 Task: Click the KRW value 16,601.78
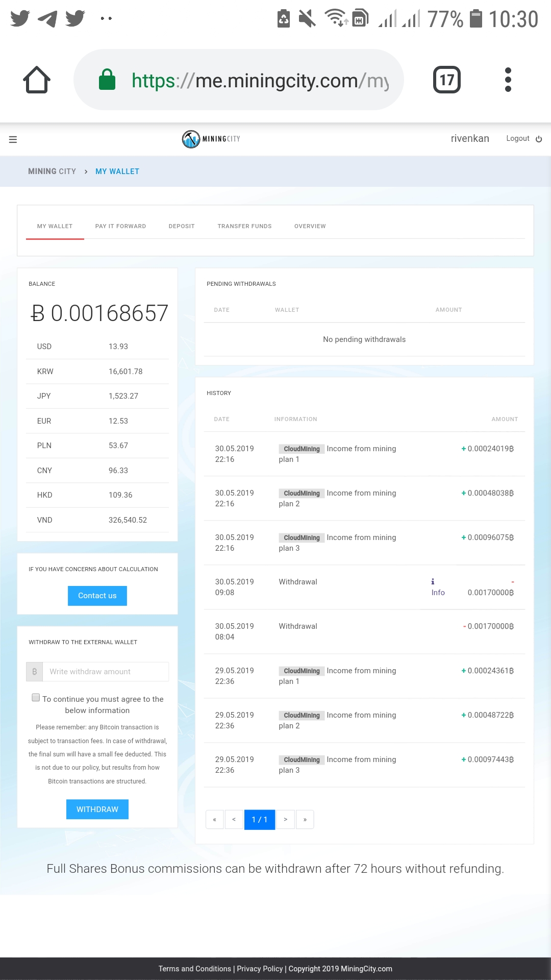click(126, 372)
